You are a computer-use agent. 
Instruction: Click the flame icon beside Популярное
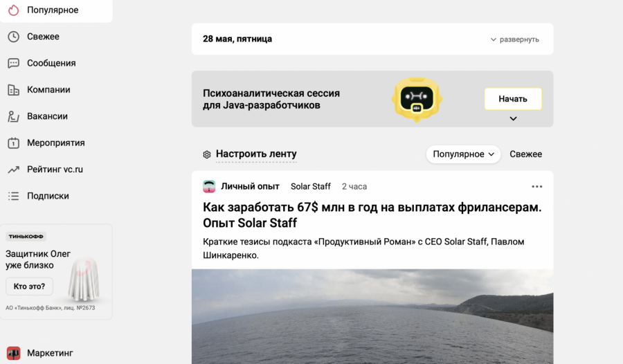[x=13, y=10]
